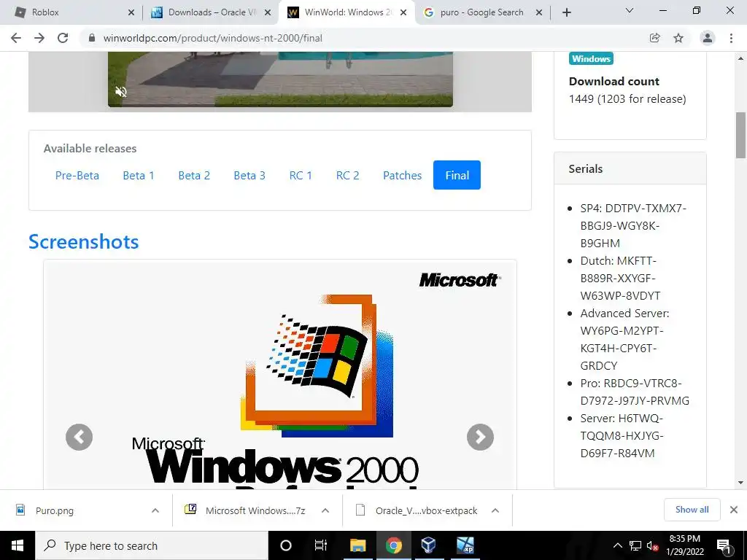Screen dimensions: 747x560
Task: Select the Pre-Beta release
Action: pyautogui.click(x=77, y=175)
